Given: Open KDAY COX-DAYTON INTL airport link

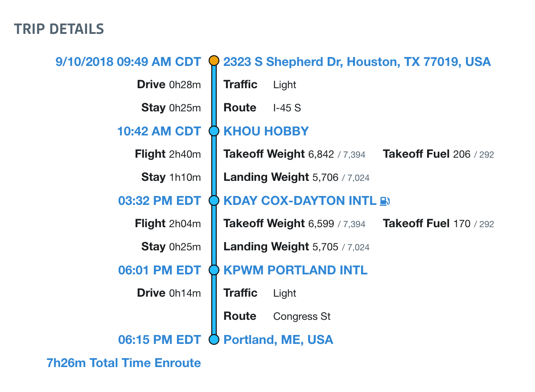Looking at the screenshot, I should (300, 200).
